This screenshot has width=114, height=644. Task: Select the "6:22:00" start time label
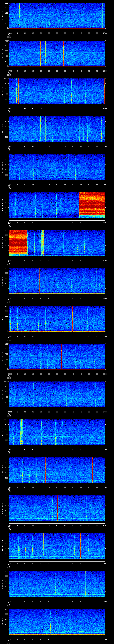tap(9, 261)
